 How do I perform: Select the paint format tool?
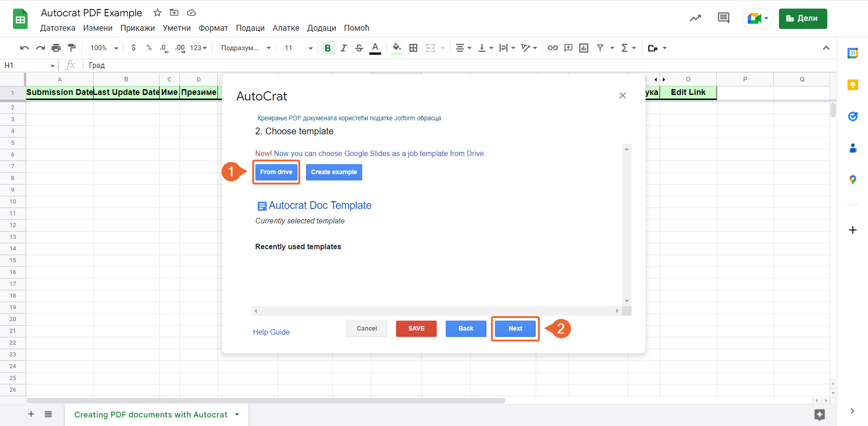pos(72,48)
